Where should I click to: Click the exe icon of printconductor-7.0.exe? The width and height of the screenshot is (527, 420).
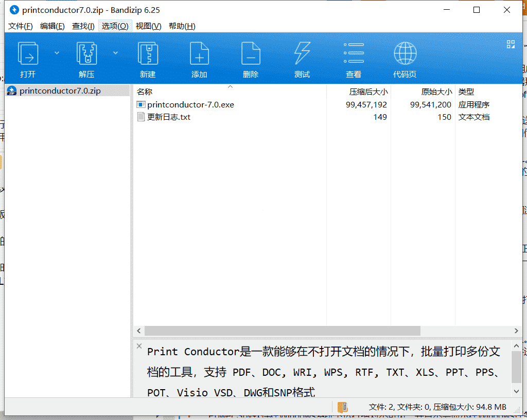point(141,105)
